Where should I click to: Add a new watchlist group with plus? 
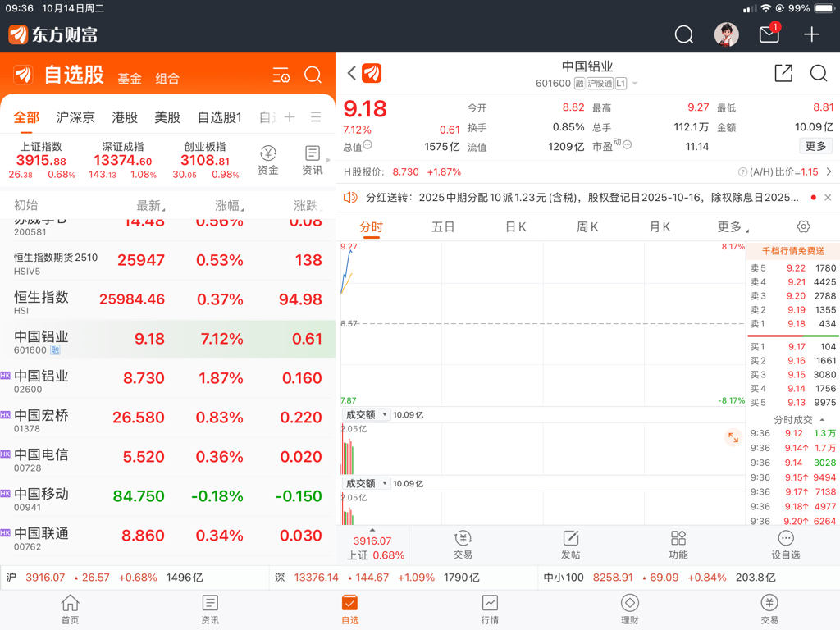pyautogui.click(x=290, y=116)
